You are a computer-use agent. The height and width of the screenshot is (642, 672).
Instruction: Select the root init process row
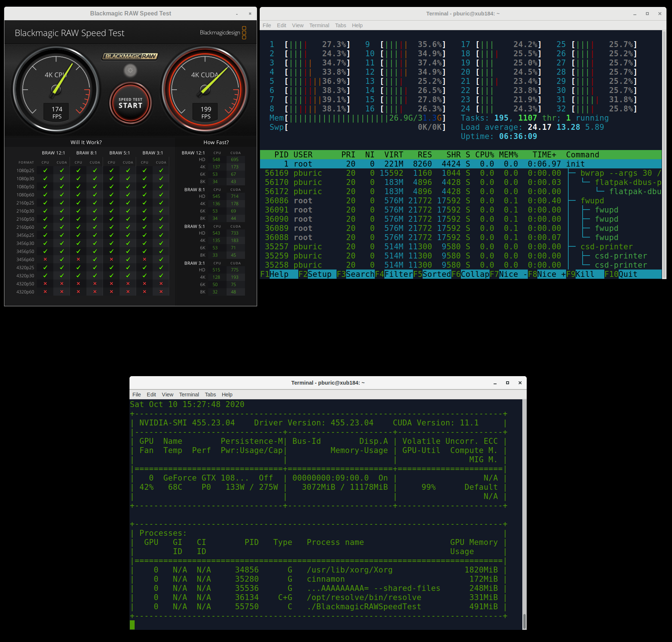click(x=461, y=164)
